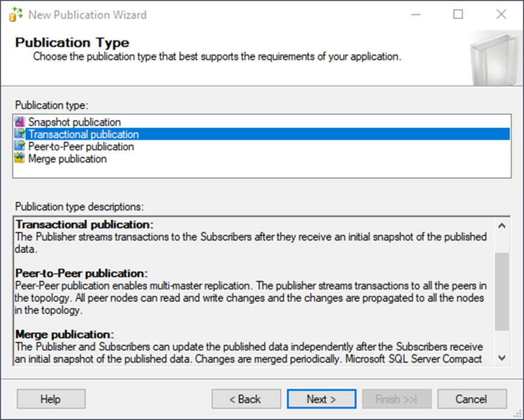Maximize the wizard window

click(458, 14)
